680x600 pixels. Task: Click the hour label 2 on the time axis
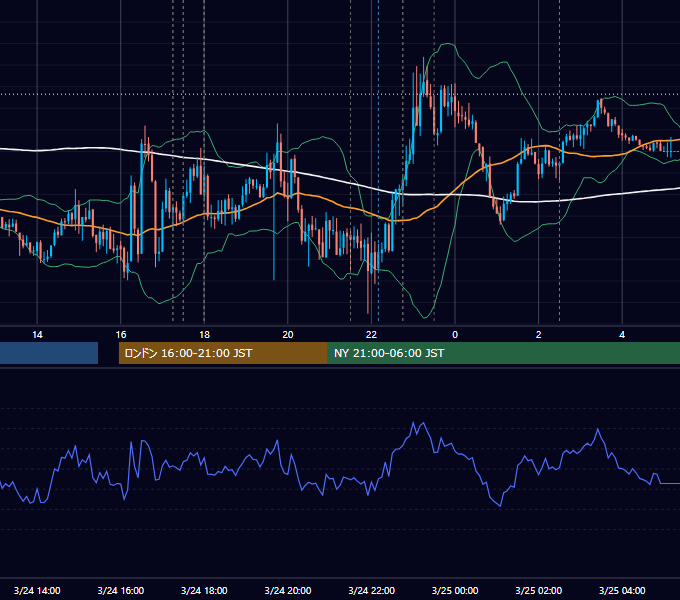(x=539, y=335)
